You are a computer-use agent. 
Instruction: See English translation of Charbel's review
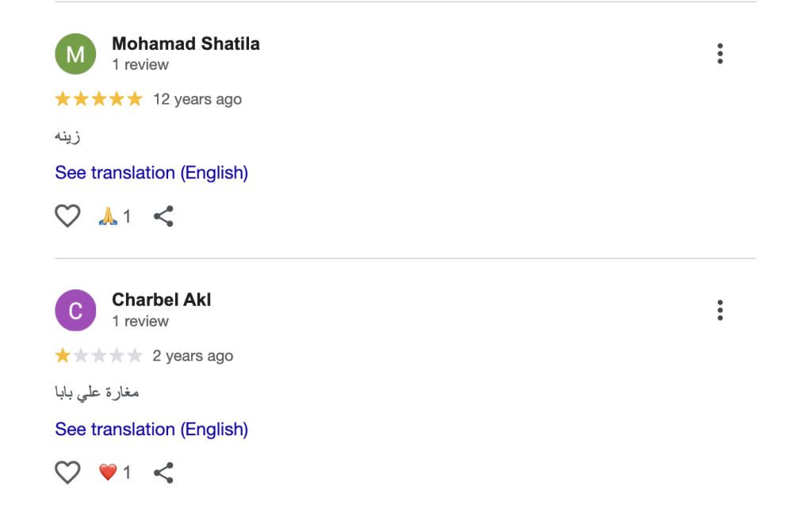[x=151, y=429]
